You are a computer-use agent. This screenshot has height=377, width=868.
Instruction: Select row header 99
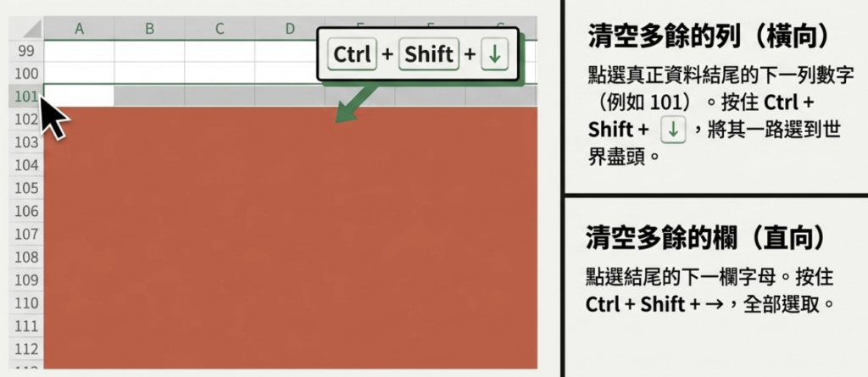coord(27,51)
